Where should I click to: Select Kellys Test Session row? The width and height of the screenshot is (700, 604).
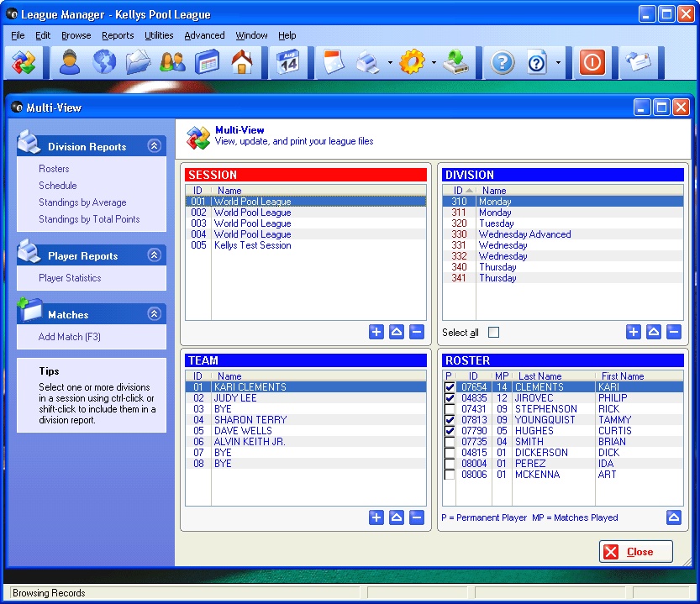252,245
